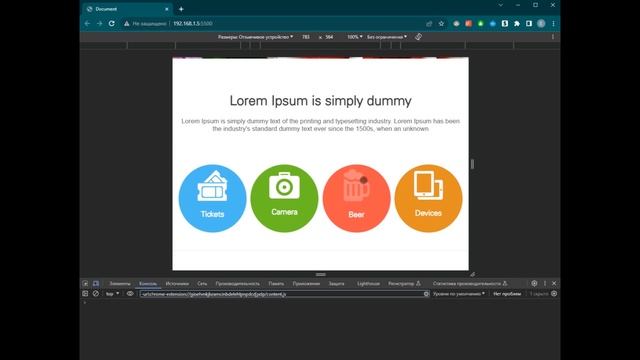The height and width of the screenshot is (360, 640).
Task: Open the top JavaScript context dropdown
Action: coord(112,293)
